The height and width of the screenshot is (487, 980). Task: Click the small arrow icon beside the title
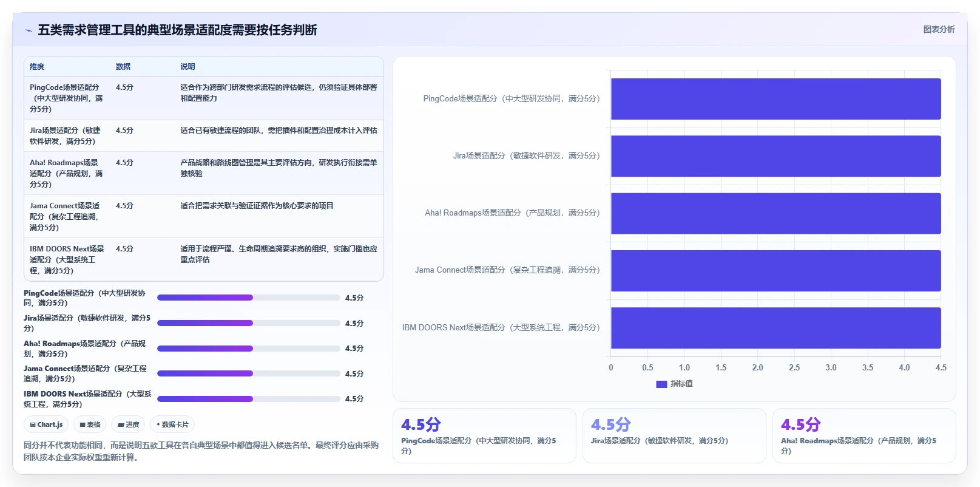(29, 30)
